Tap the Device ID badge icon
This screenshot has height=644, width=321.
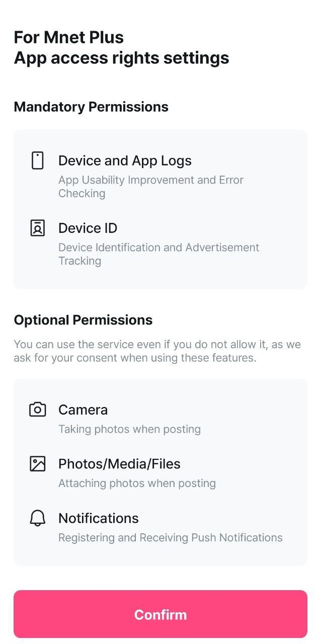click(38, 228)
